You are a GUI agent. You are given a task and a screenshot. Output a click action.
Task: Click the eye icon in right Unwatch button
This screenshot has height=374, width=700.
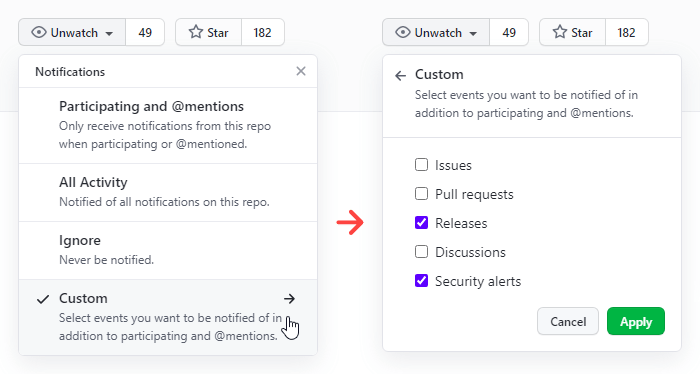point(403,32)
